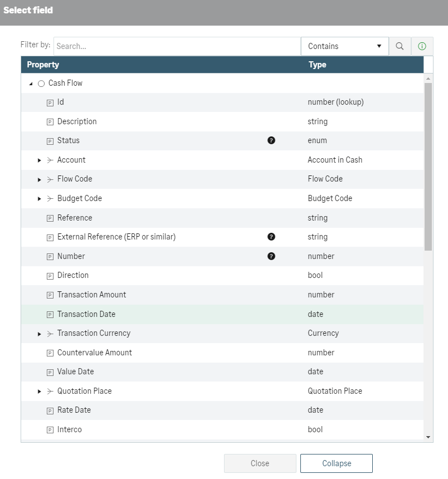
Task: Expand the Account tree node
Action: coord(39,160)
